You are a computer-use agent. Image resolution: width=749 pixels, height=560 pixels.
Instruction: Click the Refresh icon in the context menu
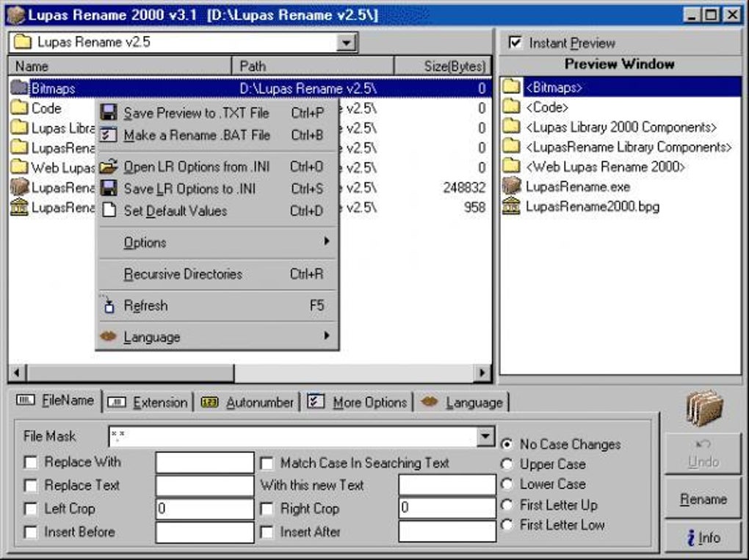pos(109,305)
